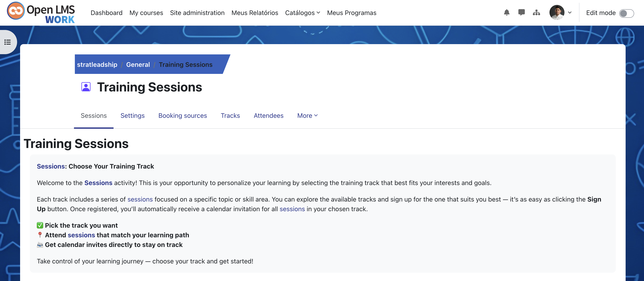The width and height of the screenshot is (644, 281).
Task: Expand the user menu chevron
Action: click(x=570, y=12)
